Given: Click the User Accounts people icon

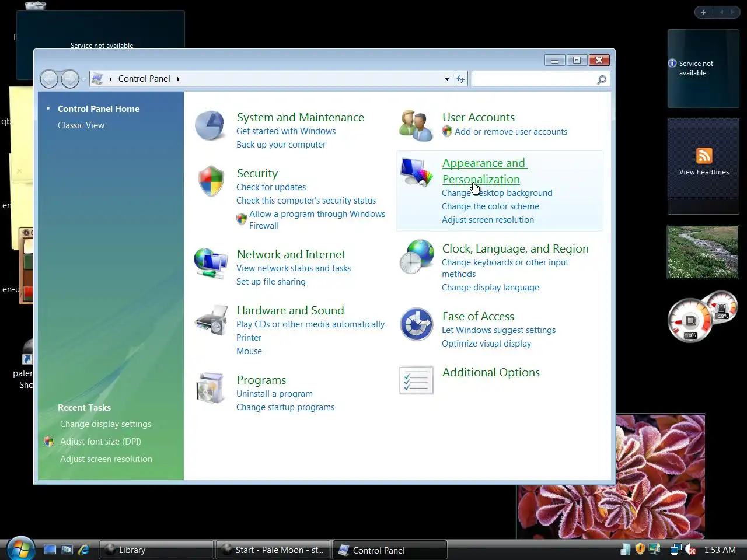Looking at the screenshot, I should point(416,125).
